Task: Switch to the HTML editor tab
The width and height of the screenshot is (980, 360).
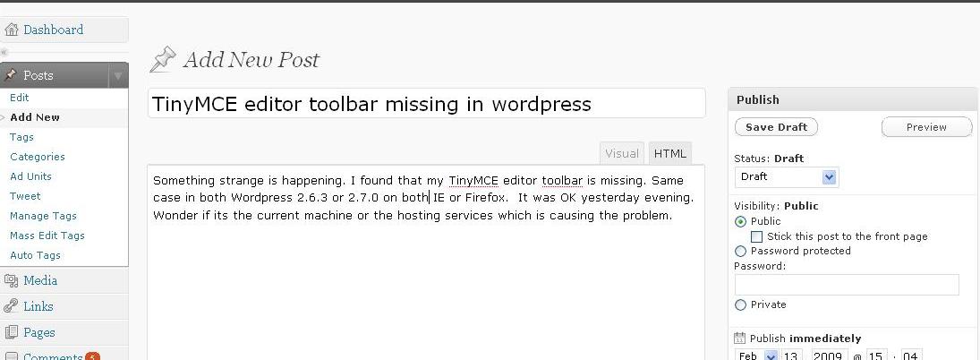Action: pos(670,153)
